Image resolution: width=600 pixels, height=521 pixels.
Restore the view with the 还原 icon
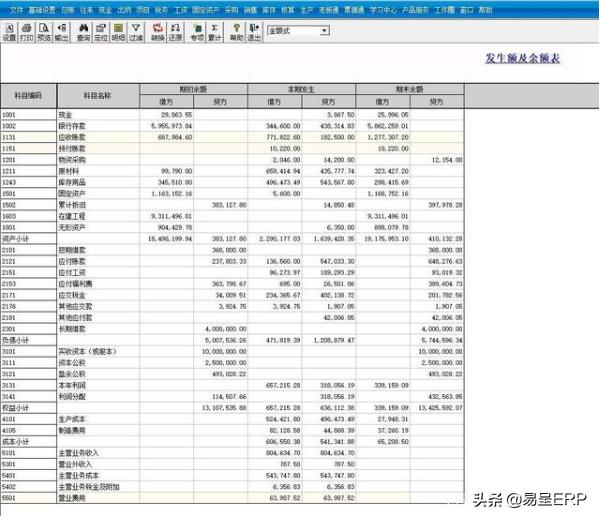click(x=175, y=30)
